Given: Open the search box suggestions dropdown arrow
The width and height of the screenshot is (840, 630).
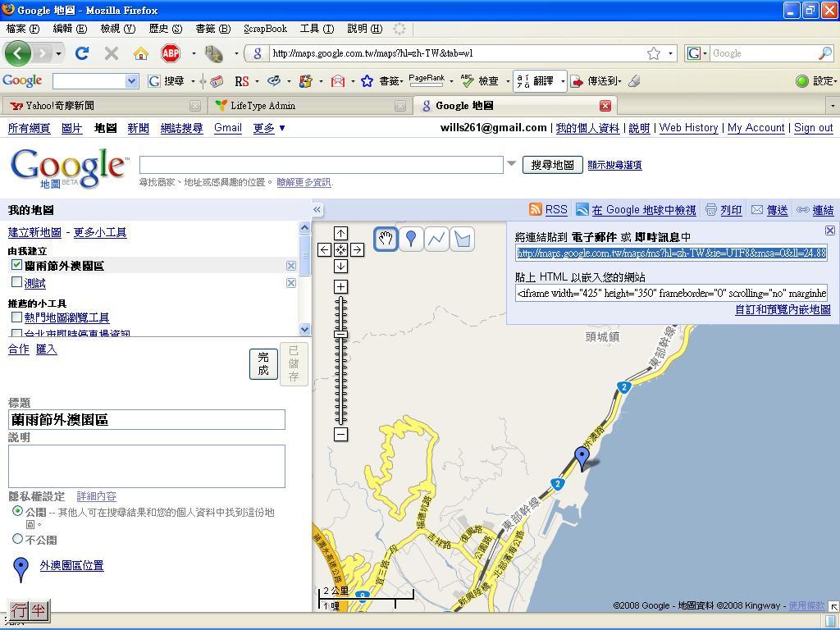Looking at the screenshot, I should click(511, 163).
